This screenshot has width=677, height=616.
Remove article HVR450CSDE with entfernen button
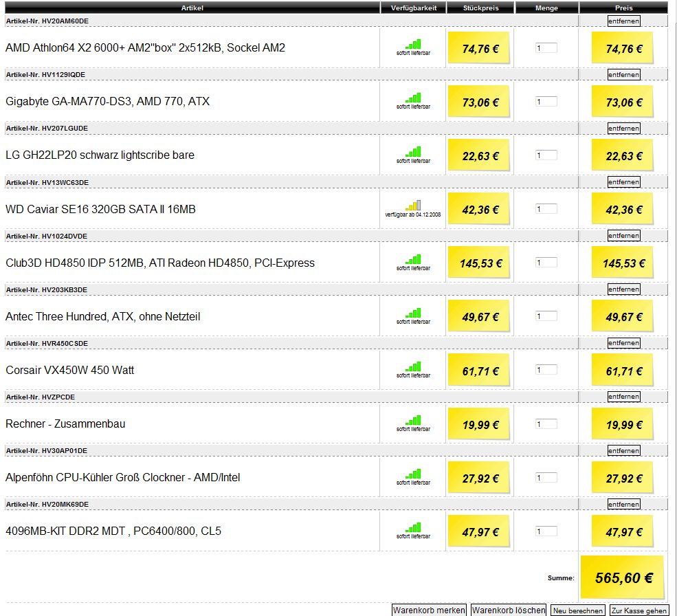coord(623,343)
